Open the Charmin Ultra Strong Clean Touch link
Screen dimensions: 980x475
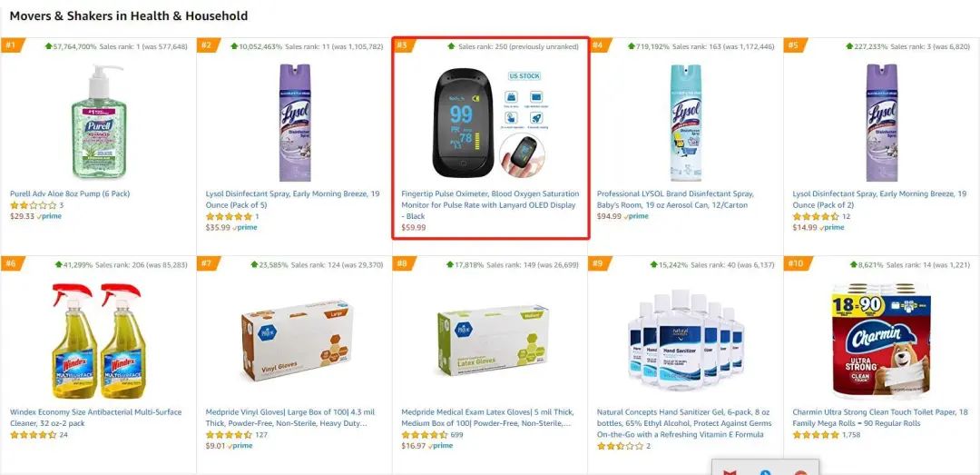coord(880,418)
